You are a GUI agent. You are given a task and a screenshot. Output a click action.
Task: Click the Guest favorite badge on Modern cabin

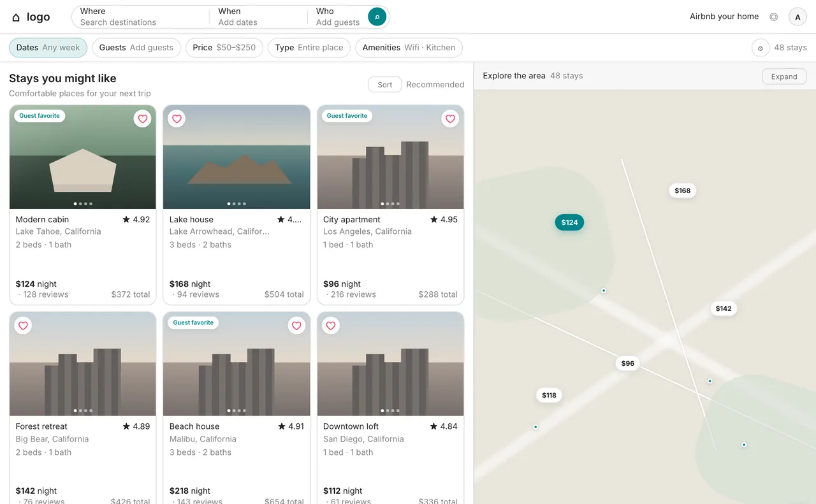click(40, 116)
